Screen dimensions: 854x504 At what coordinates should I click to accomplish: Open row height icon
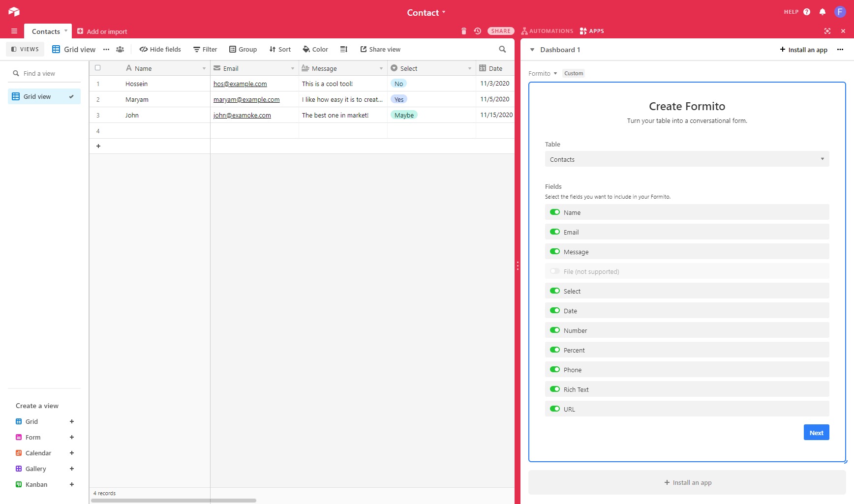pyautogui.click(x=344, y=49)
